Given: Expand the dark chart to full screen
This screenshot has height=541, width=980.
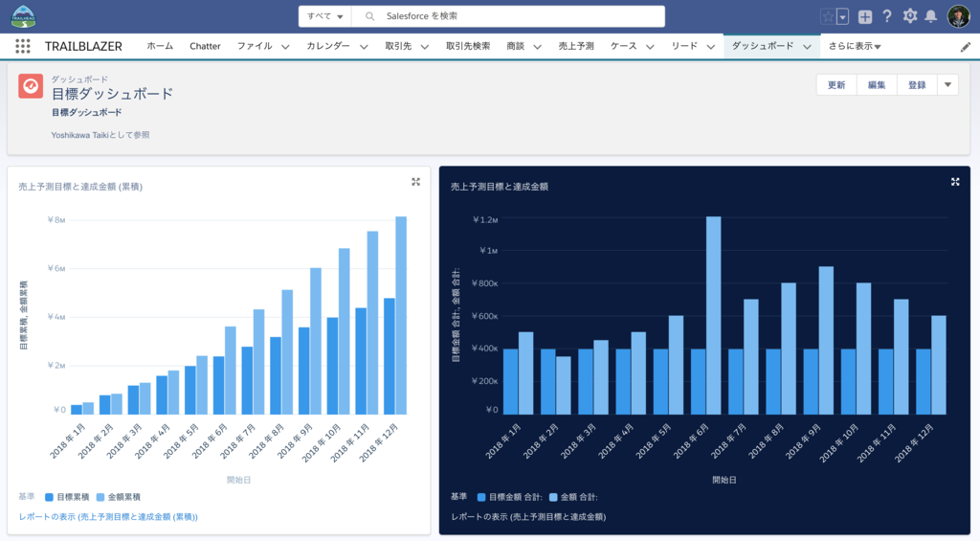Looking at the screenshot, I should coord(955,182).
